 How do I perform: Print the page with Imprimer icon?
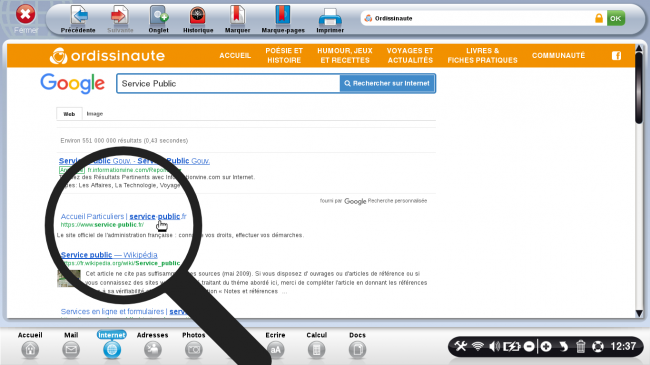(x=330, y=17)
